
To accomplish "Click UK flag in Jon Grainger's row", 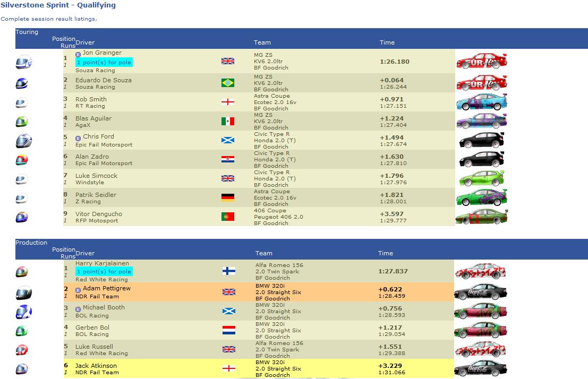I will tap(228, 61).
